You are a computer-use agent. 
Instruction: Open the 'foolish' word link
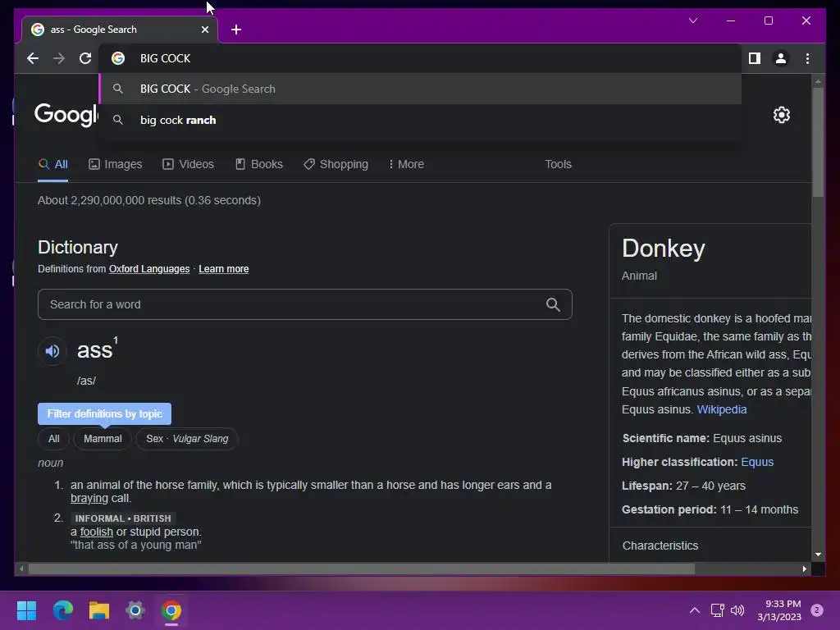pyautogui.click(x=97, y=532)
